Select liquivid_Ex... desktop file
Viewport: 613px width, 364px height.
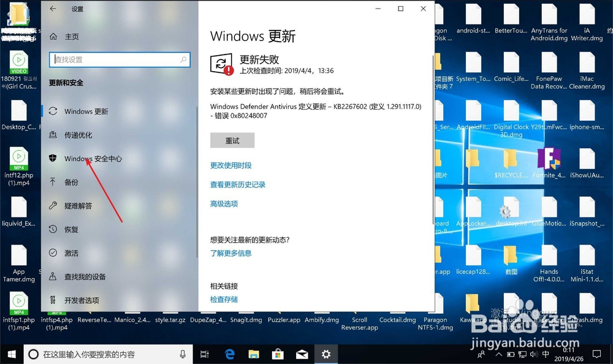(x=19, y=211)
